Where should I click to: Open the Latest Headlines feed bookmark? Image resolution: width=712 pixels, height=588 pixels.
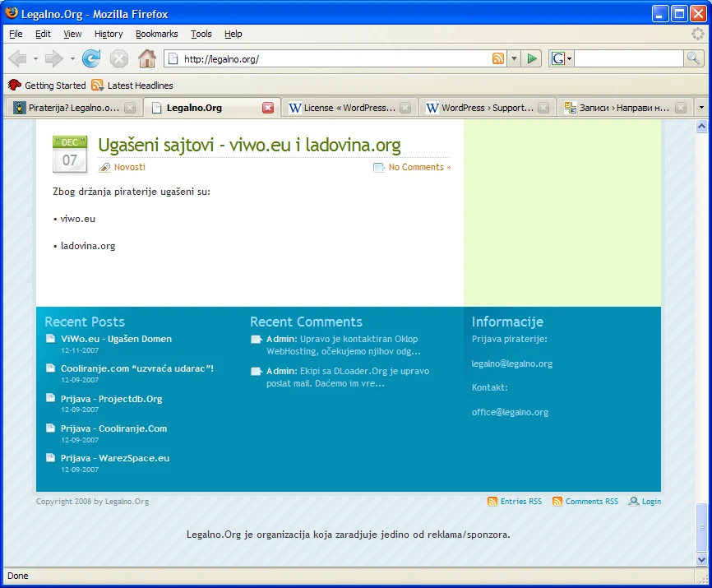tap(132, 86)
